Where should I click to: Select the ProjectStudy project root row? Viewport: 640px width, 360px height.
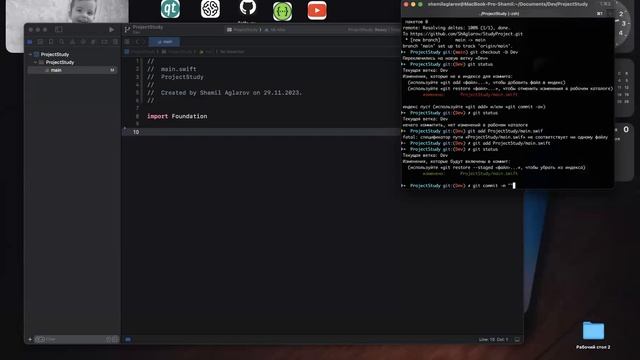coord(73,54)
